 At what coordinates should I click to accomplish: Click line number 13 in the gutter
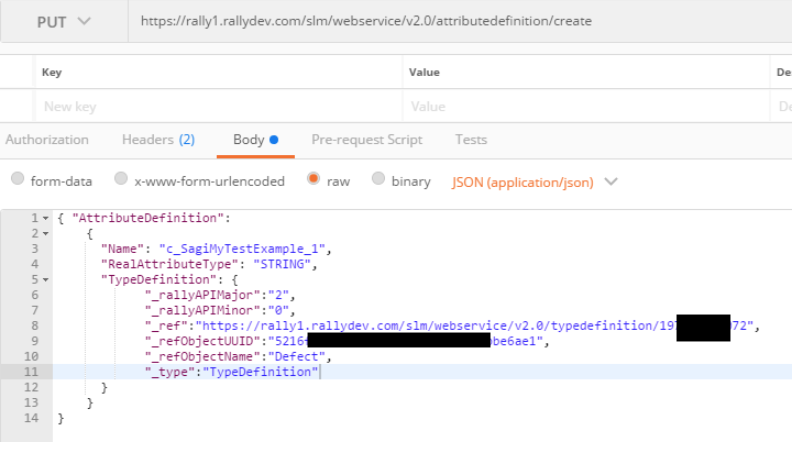tap(31, 403)
